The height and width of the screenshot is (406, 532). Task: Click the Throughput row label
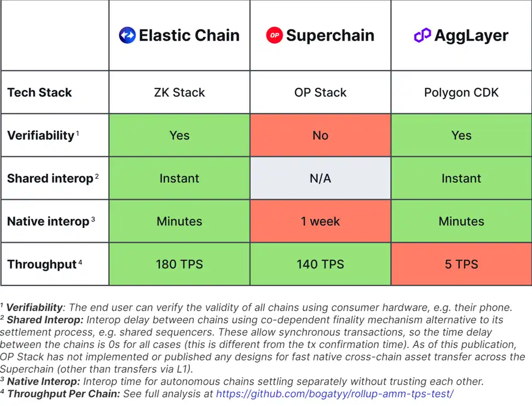point(42,264)
